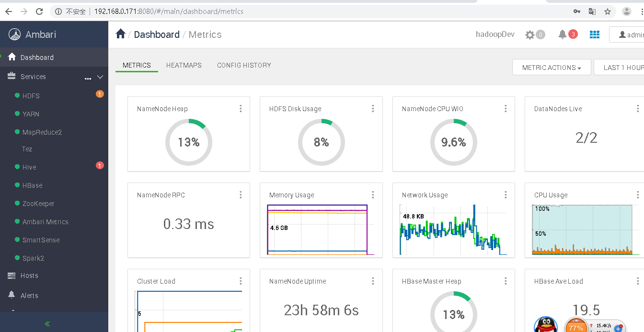Switch to the HEATMAPS tab
Image resolution: width=644 pixels, height=332 pixels.
click(184, 65)
